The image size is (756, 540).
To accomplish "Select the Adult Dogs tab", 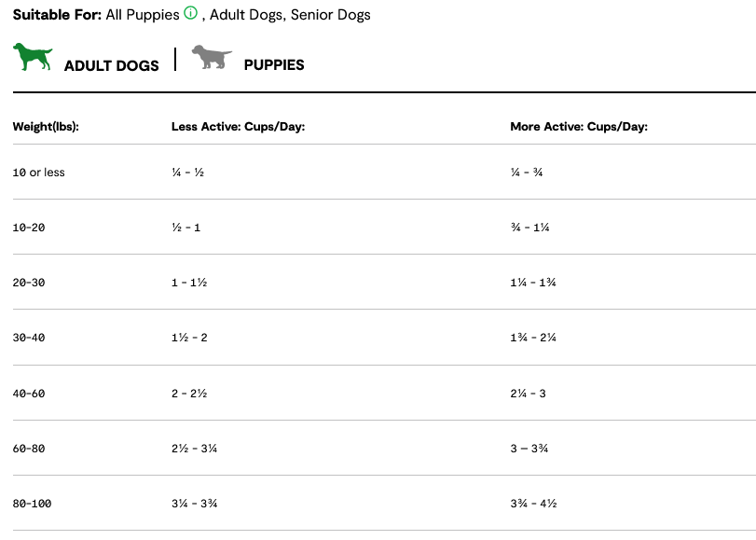I will [111, 65].
